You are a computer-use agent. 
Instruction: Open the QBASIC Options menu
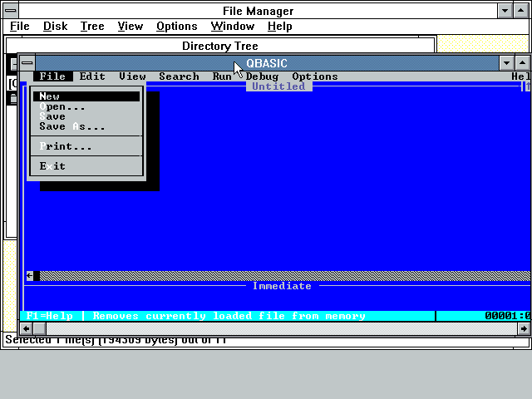pyautogui.click(x=315, y=76)
